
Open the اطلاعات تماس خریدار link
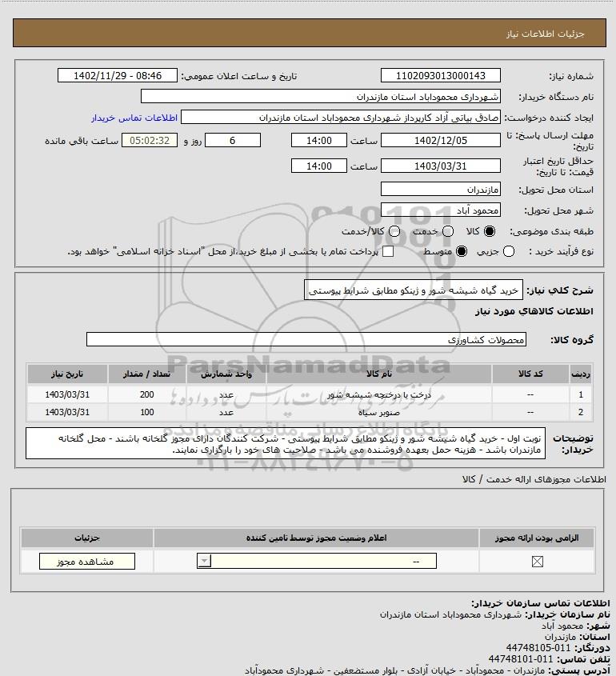pos(134,118)
